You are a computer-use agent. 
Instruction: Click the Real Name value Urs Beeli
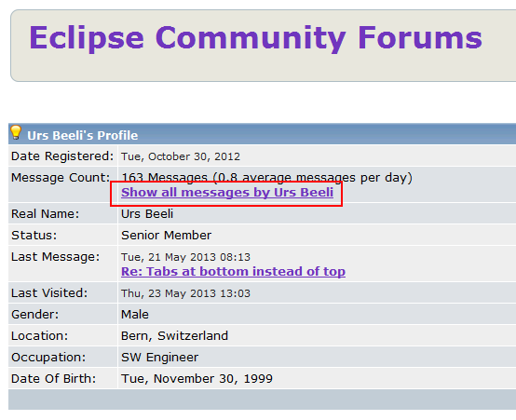[147, 214]
